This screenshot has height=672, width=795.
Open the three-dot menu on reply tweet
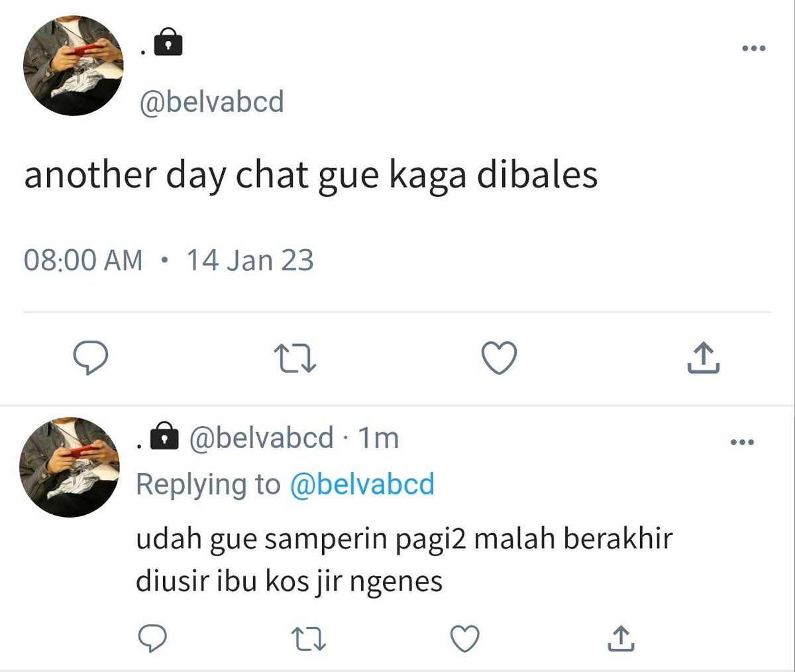pos(742,442)
